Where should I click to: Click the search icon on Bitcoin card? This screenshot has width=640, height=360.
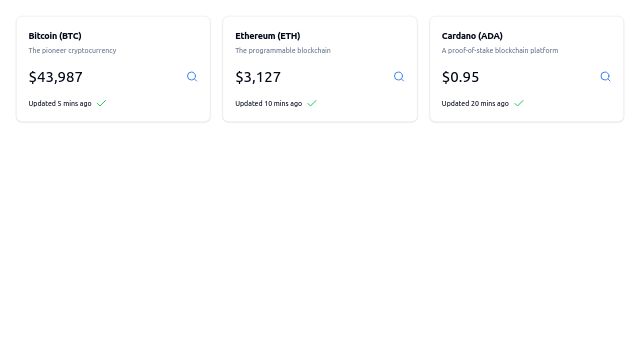pos(192,77)
